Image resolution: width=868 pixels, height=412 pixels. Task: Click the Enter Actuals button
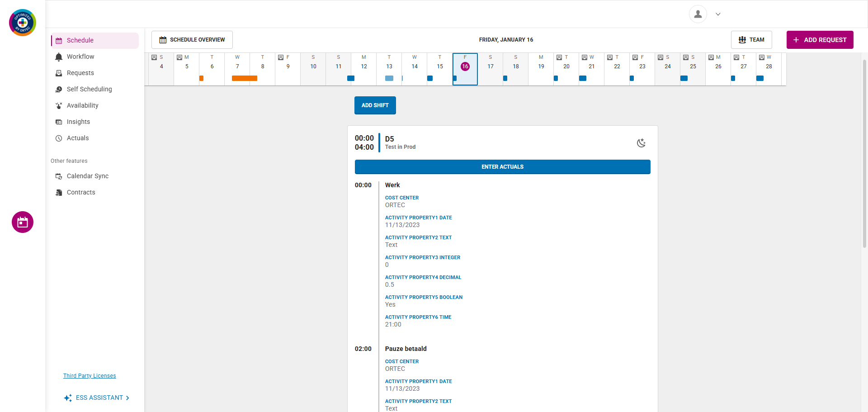coord(503,167)
